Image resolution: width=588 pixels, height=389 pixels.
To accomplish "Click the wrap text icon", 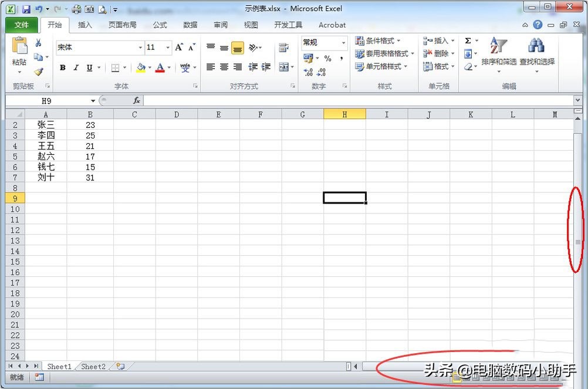I will click(284, 48).
